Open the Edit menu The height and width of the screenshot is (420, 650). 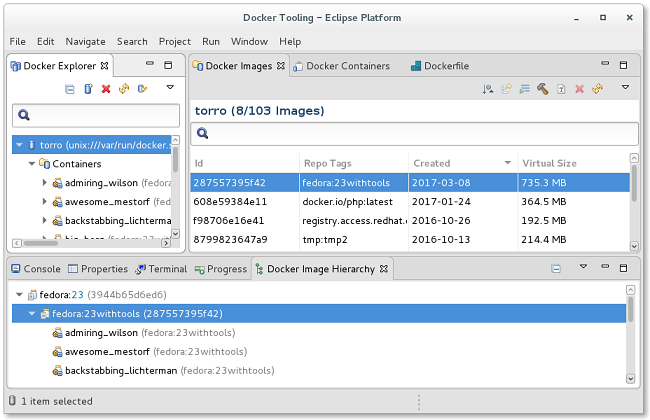46,41
